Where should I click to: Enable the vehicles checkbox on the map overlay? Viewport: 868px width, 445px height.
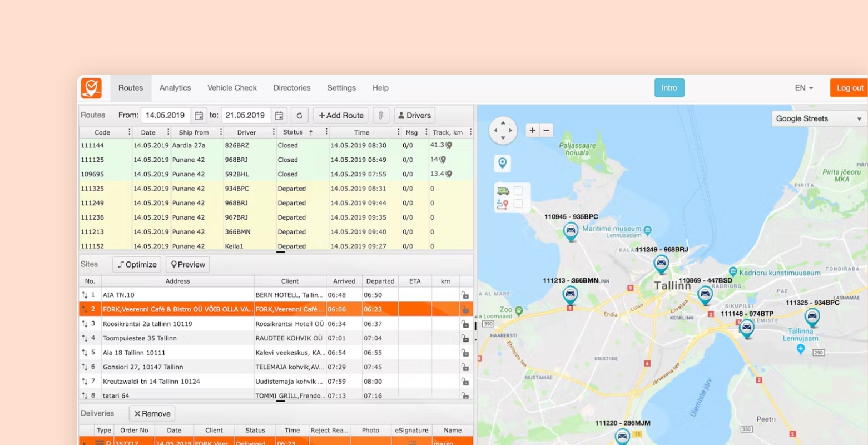[519, 190]
